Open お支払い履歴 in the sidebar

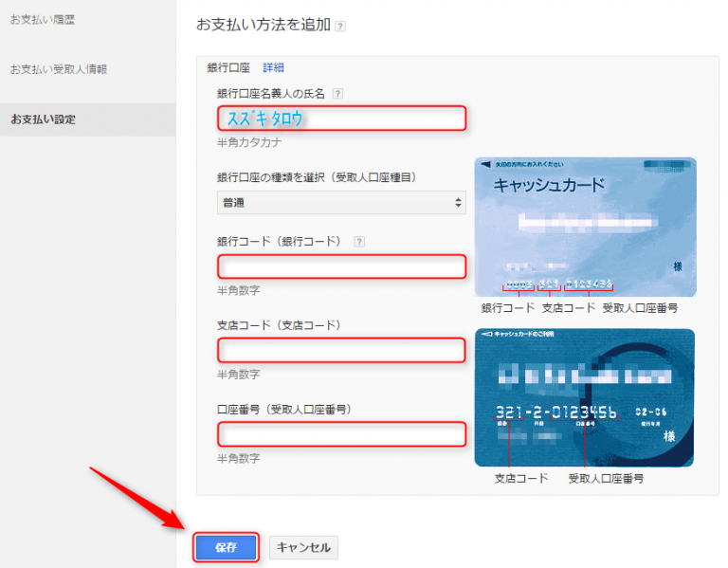pyautogui.click(x=43, y=18)
